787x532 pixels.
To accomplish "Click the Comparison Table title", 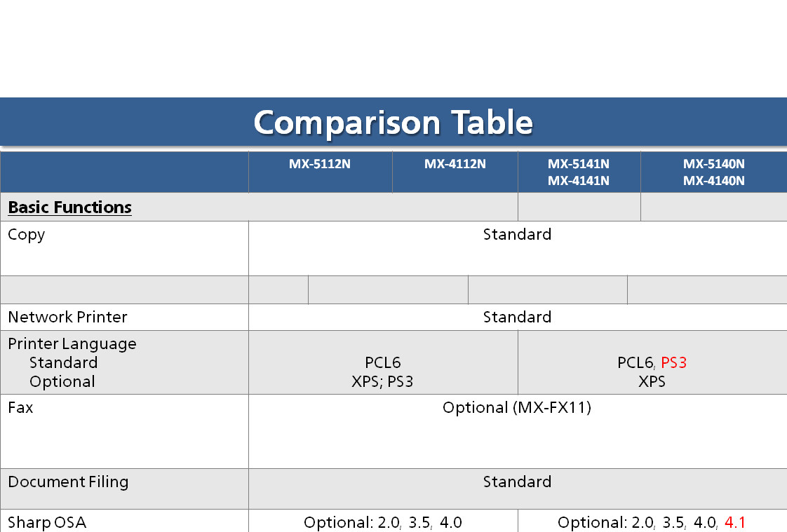I will point(393,123).
